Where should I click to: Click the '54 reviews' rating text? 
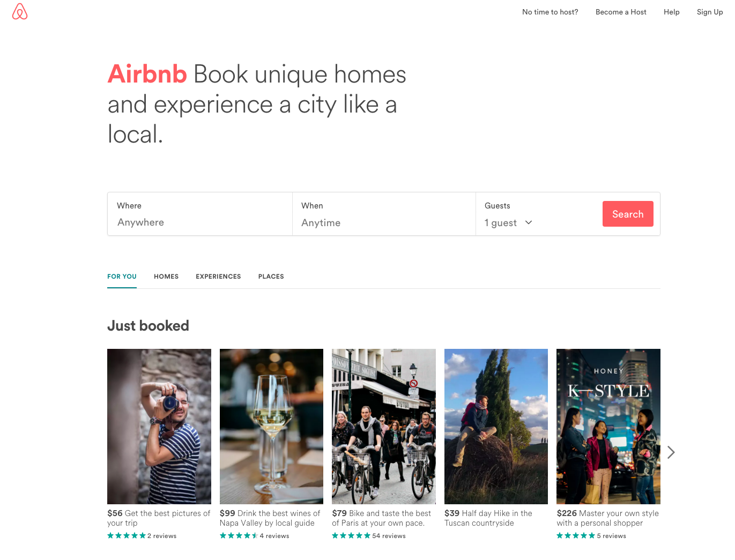pyautogui.click(x=389, y=536)
